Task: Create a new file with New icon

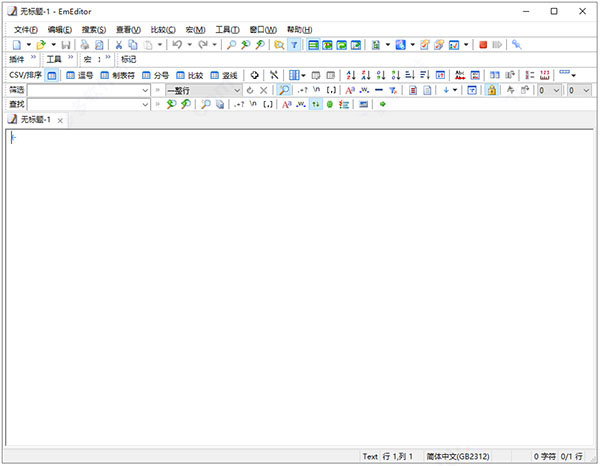Action: [x=17, y=45]
